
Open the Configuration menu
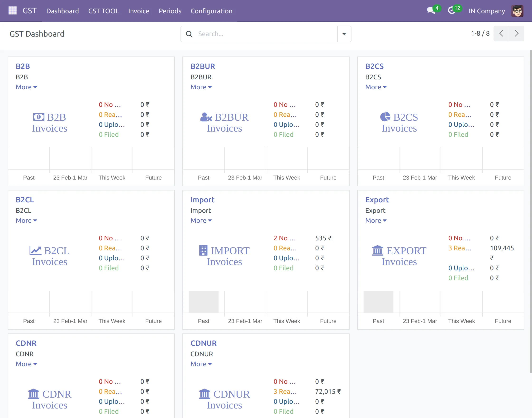(x=211, y=11)
